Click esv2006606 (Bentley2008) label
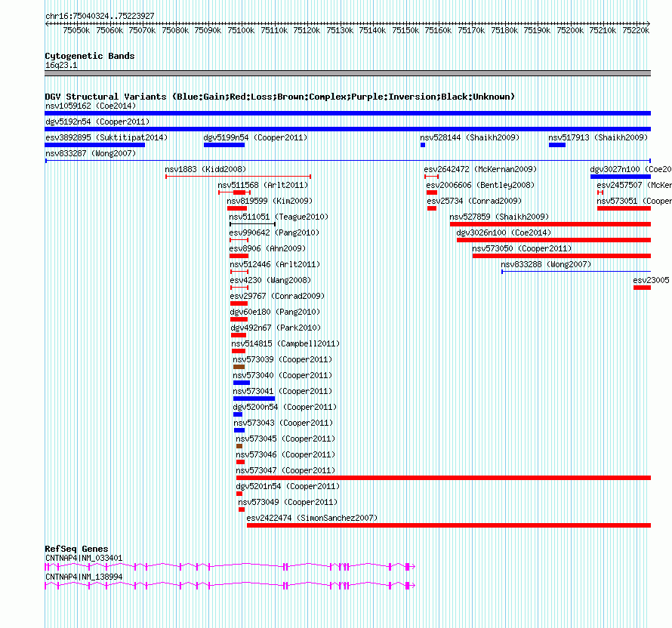This screenshot has width=672, height=628. point(480,185)
